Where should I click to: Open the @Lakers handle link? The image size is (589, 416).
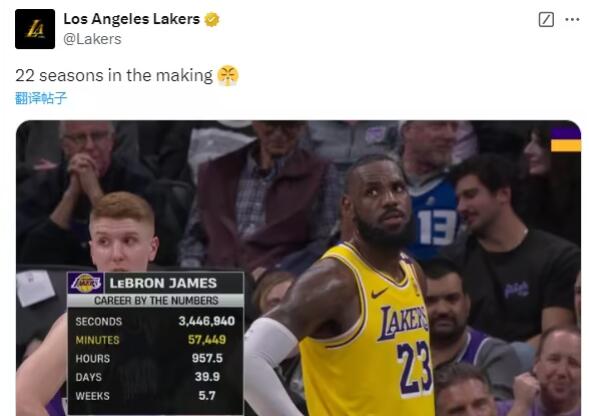tap(92, 39)
